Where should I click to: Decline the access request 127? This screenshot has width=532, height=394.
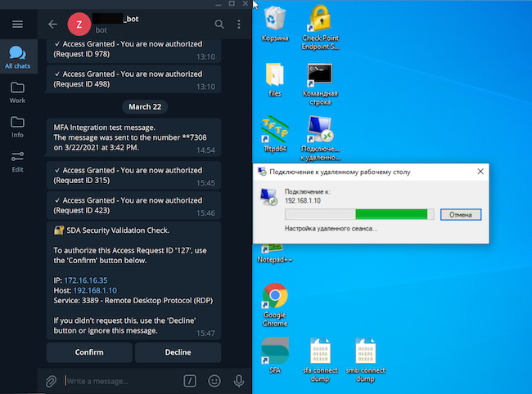coord(178,352)
